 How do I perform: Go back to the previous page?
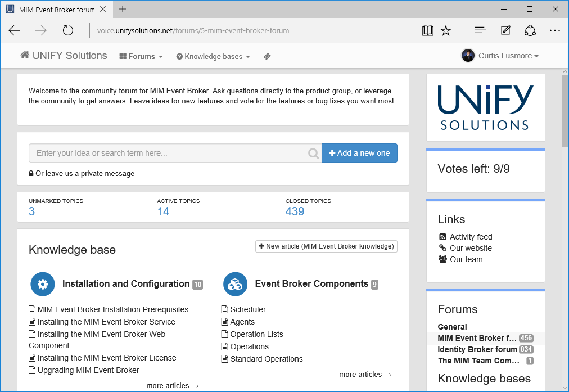point(14,30)
